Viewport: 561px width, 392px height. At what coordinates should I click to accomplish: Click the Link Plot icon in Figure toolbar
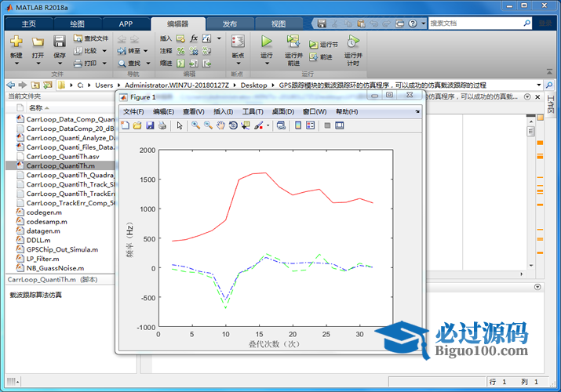281,125
